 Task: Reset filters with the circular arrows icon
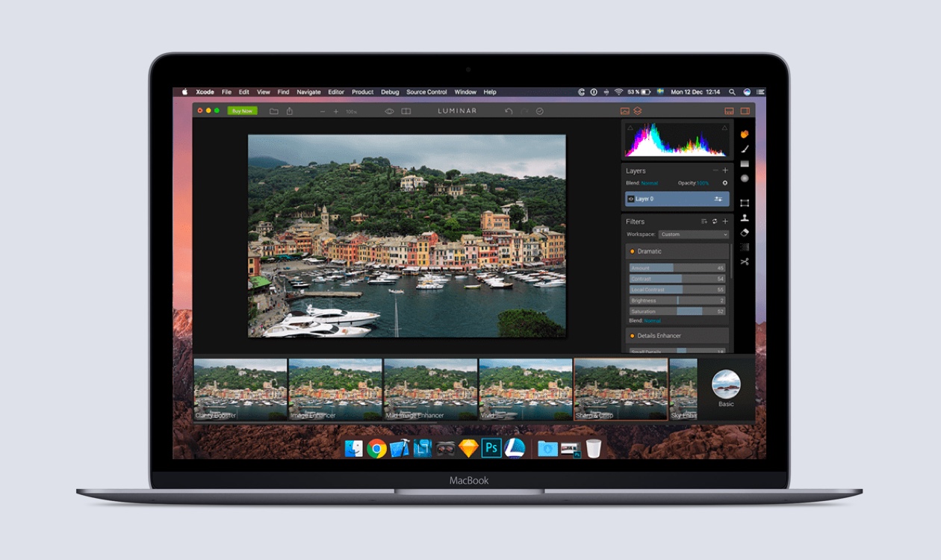[x=715, y=221]
